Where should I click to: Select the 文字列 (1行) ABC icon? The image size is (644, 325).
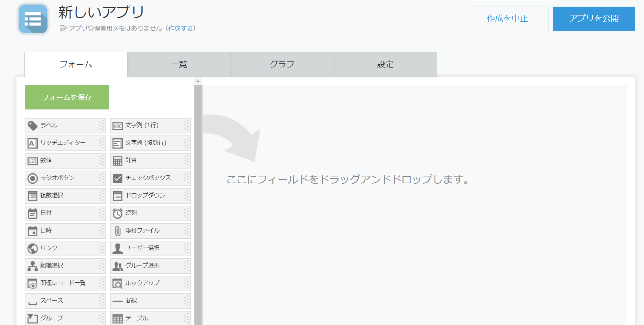[118, 126]
